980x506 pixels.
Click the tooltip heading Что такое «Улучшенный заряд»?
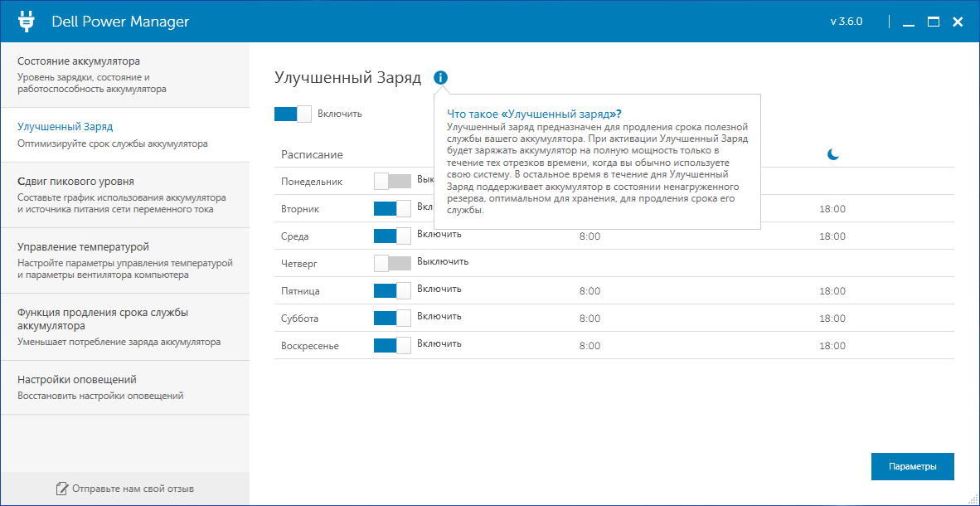coord(535,114)
